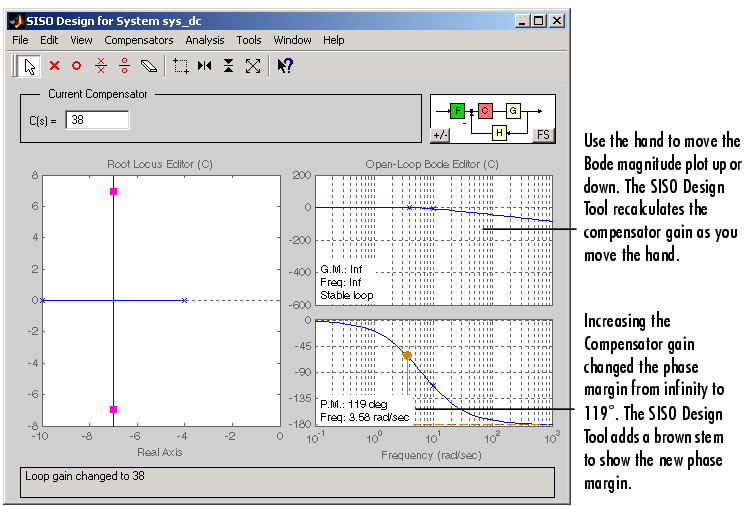The height and width of the screenshot is (506, 752).
Task: Open the Help menu
Action: point(333,40)
